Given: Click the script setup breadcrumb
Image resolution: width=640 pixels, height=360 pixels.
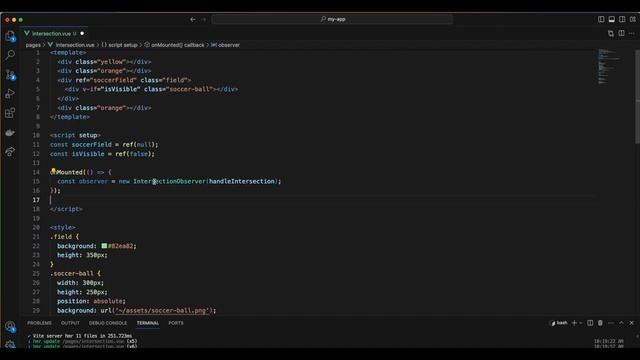Looking at the screenshot, I should pos(119,45).
